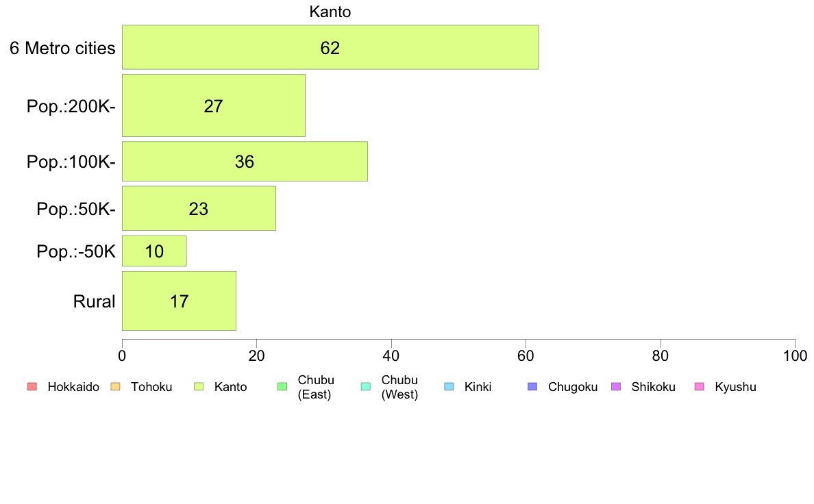This screenshot has width=814, height=504.
Task: Select the 6 Metro cities bar
Action: tap(330, 47)
